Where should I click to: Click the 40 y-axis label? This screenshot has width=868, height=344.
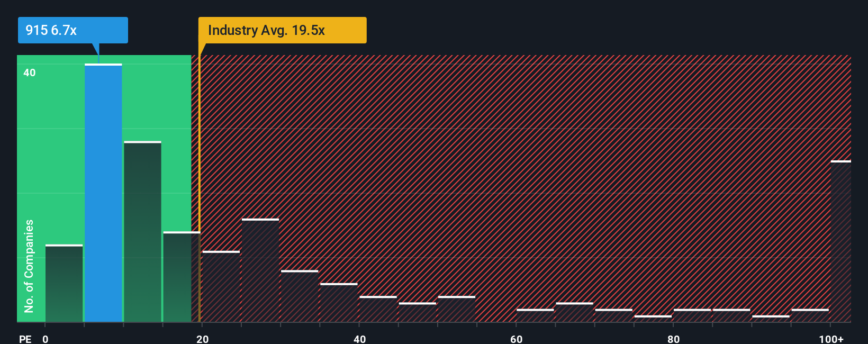click(30, 73)
